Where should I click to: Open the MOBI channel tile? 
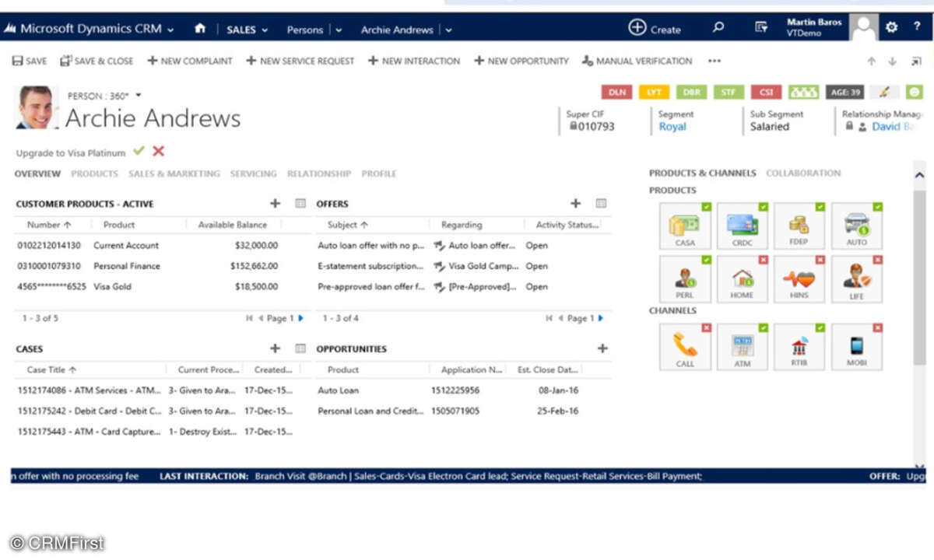pos(857,347)
